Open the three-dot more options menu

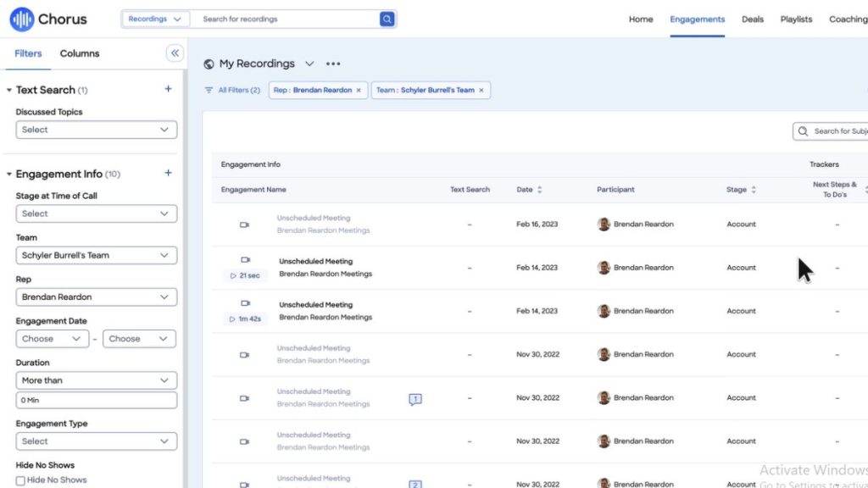333,63
